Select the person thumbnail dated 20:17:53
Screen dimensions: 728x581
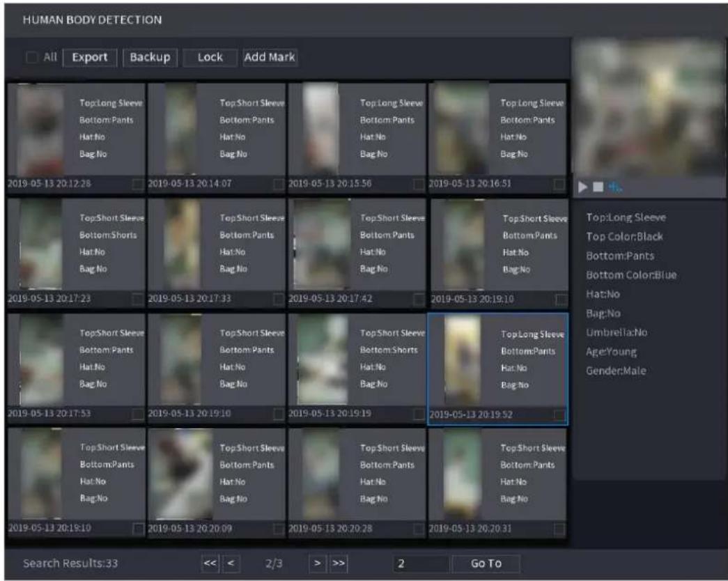[41, 359]
